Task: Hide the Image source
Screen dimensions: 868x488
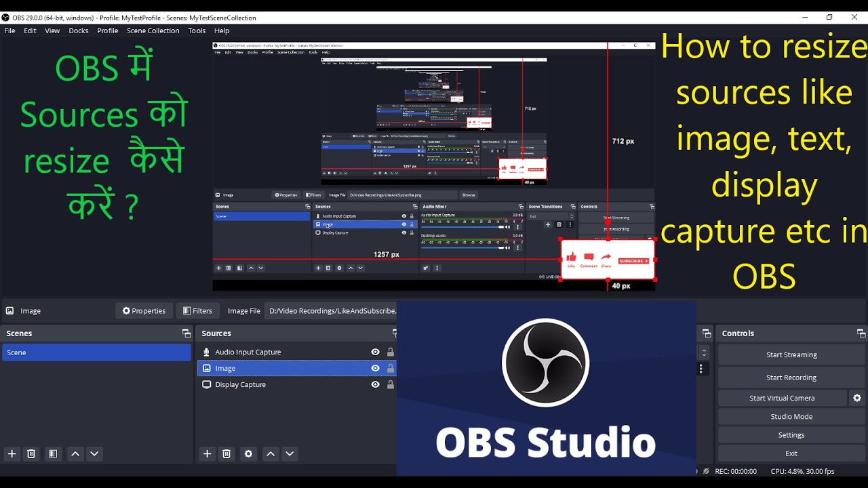Action: 375,368
